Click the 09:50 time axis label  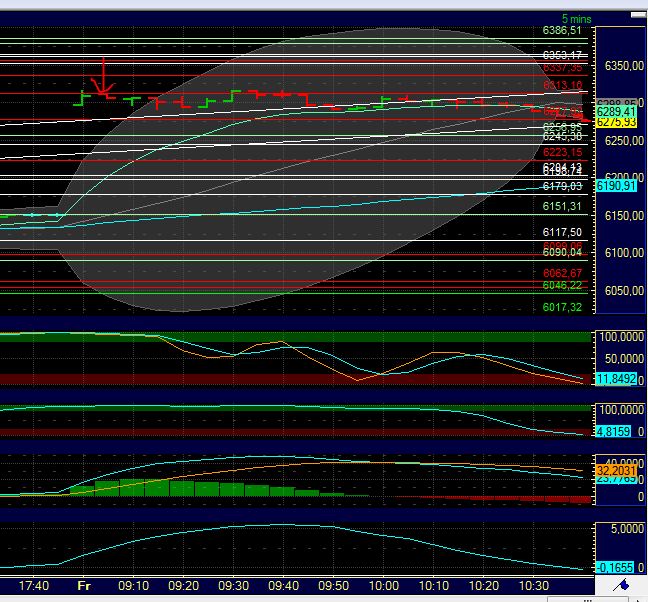(x=334, y=586)
